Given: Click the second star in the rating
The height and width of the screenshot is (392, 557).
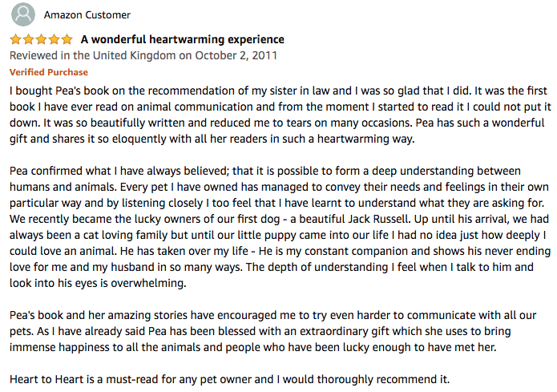Looking at the screenshot, I should coord(28,39).
